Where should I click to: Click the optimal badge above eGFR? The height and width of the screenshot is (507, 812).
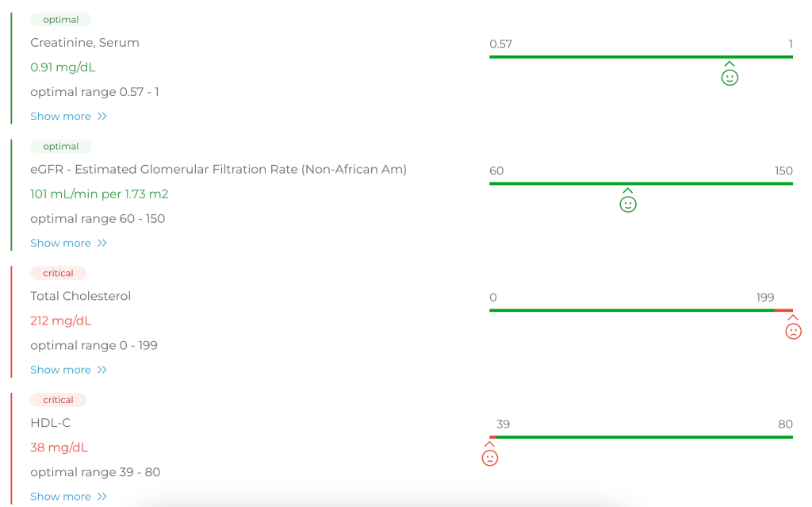61,147
